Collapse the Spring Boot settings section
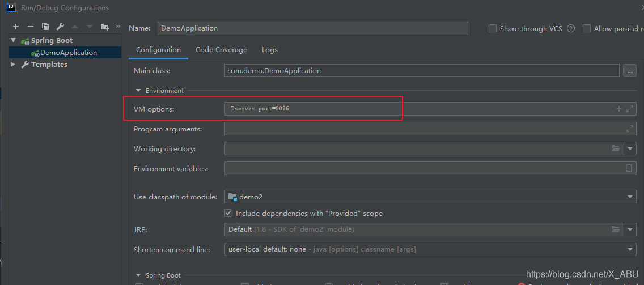 pyautogui.click(x=138, y=275)
